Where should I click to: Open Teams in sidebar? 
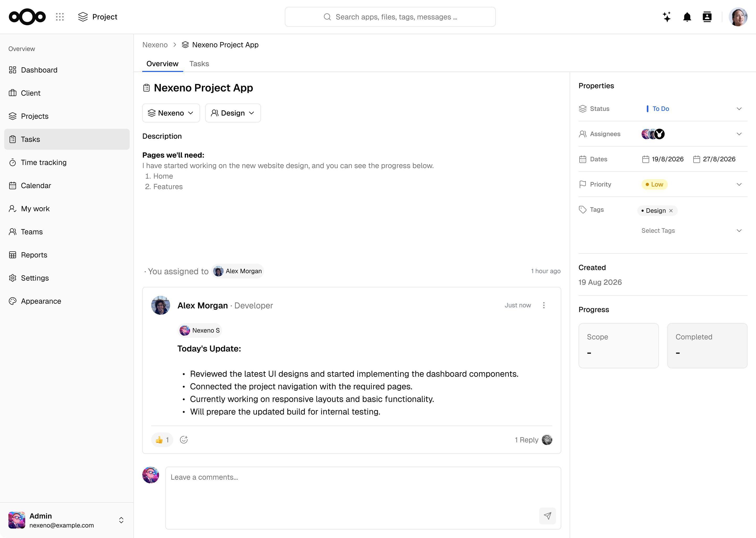[x=67, y=232]
